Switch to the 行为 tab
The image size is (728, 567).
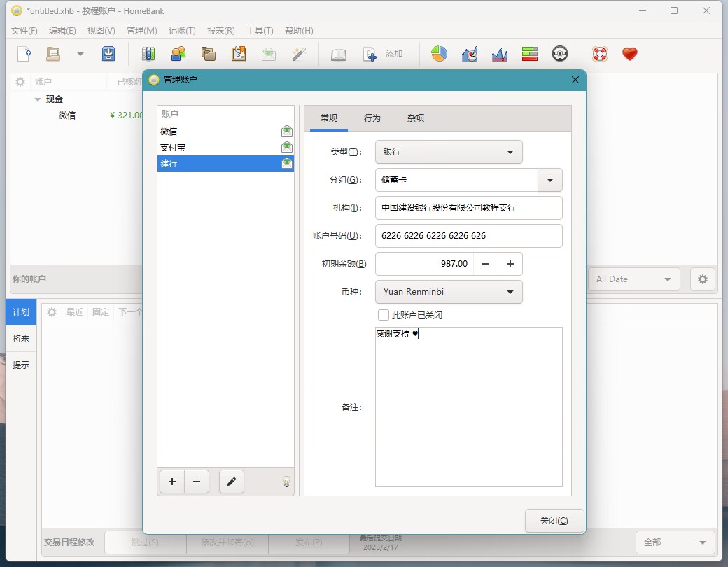click(x=372, y=118)
